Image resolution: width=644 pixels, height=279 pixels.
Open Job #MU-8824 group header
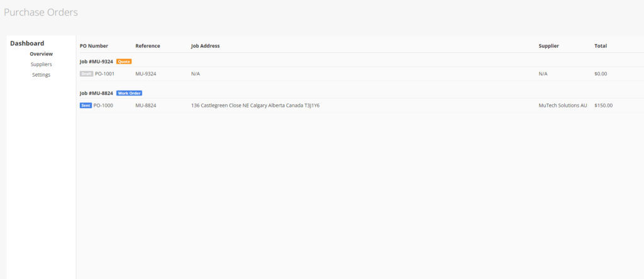coord(96,93)
